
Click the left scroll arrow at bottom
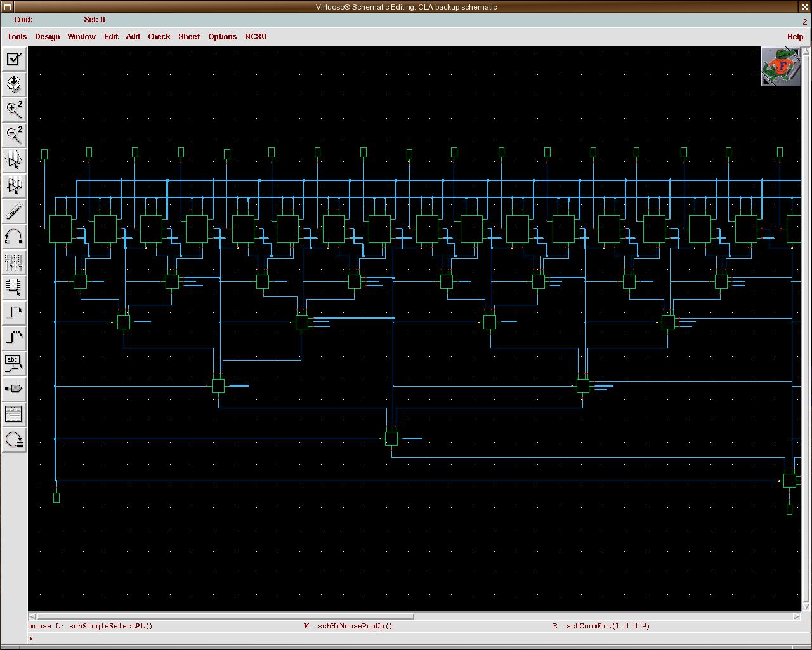[x=32, y=616]
